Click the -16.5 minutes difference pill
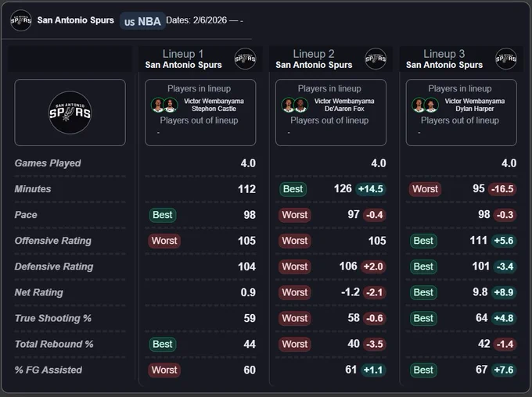The image size is (532, 397). pyautogui.click(x=502, y=189)
